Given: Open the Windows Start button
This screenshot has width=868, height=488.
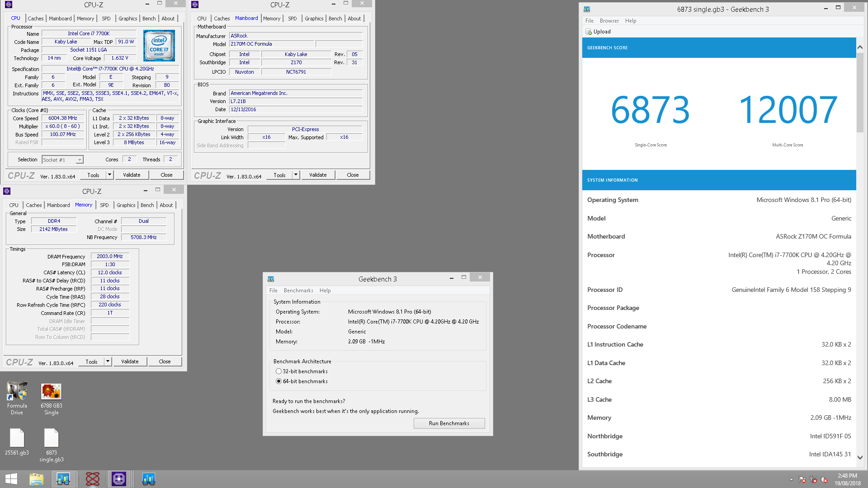Looking at the screenshot, I should pyautogui.click(x=11, y=479).
